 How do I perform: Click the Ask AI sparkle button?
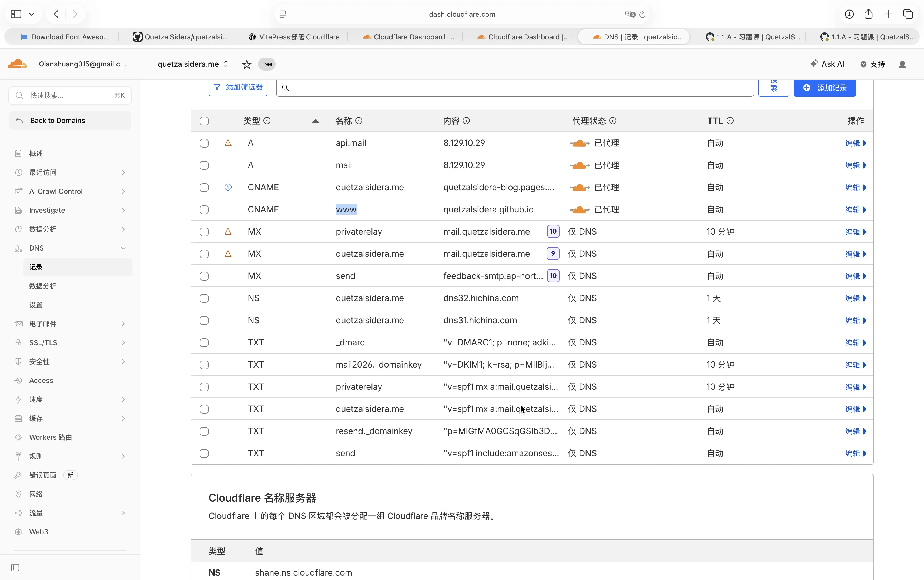[x=827, y=64]
